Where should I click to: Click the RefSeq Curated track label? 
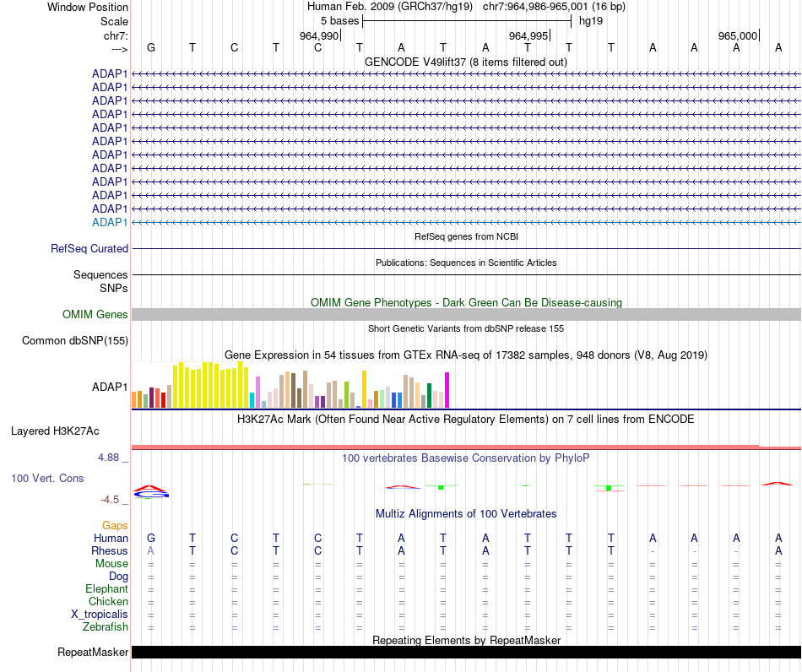[89, 248]
